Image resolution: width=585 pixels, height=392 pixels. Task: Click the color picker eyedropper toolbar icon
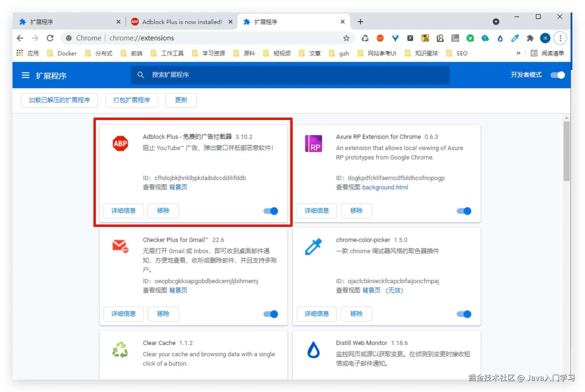click(x=515, y=38)
